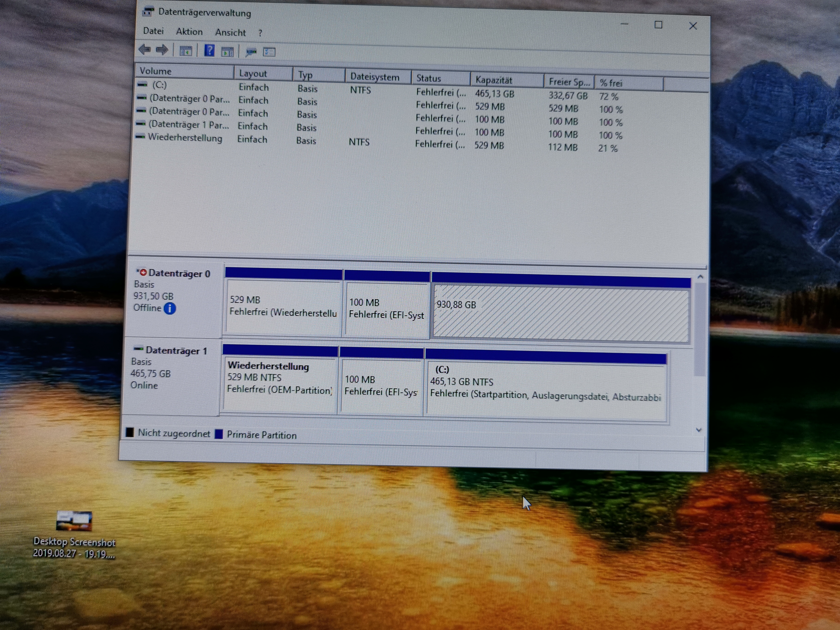Open the Aktion menu

coord(189,32)
